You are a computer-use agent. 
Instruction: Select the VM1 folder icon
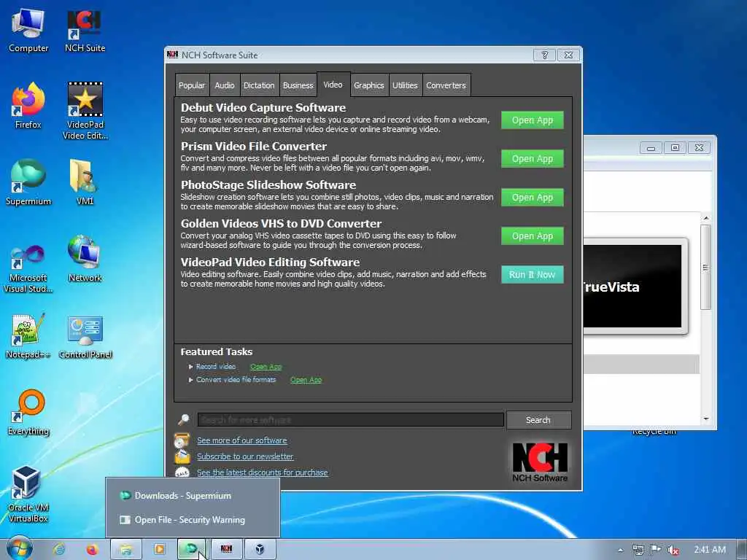tap(85, 182)
